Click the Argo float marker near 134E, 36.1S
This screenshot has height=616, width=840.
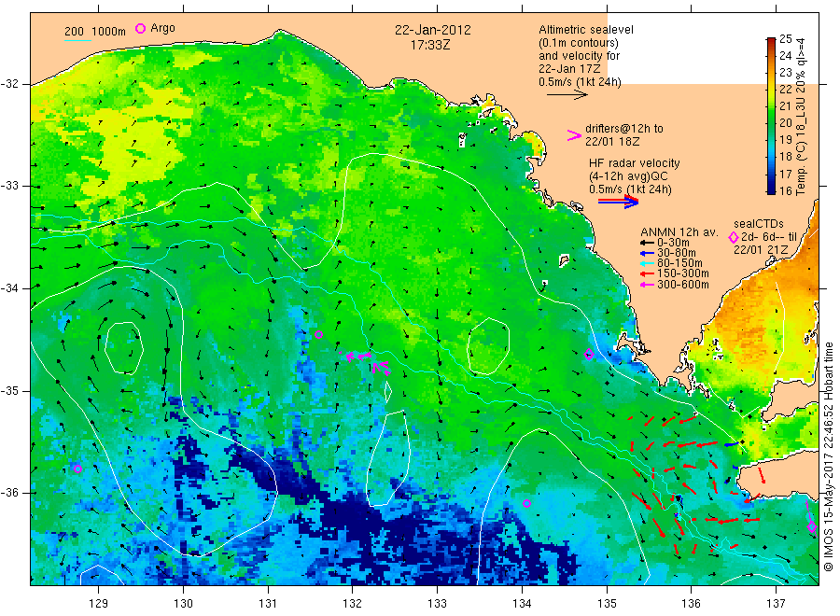click(x=526, y=503)
